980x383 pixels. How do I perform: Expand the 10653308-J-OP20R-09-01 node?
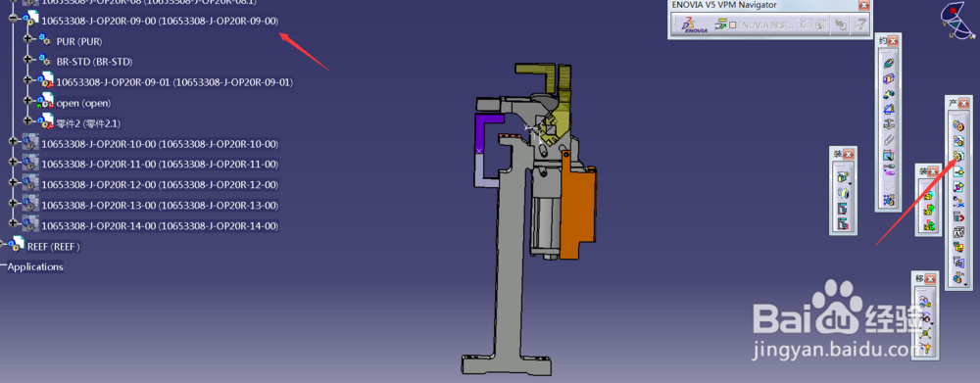(26, 80)
